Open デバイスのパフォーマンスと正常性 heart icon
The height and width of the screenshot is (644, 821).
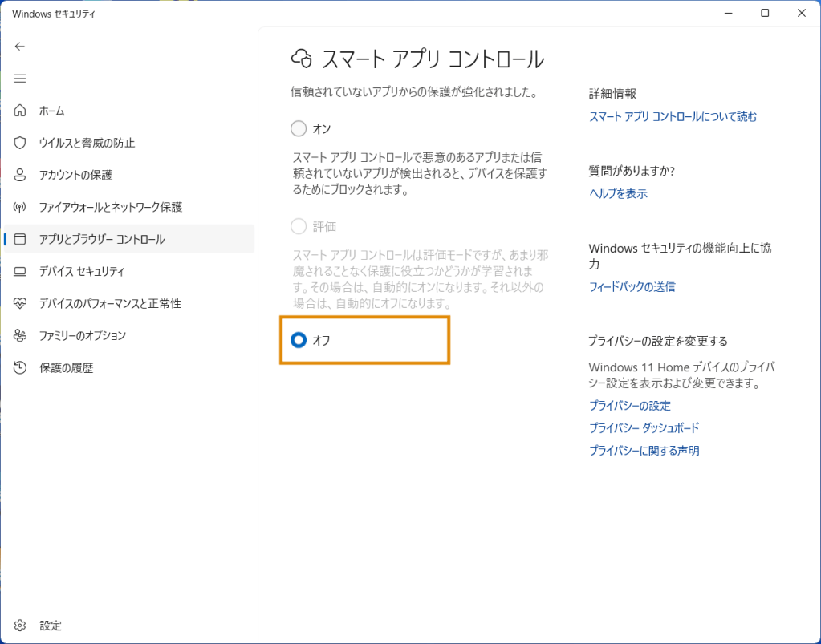19,303
